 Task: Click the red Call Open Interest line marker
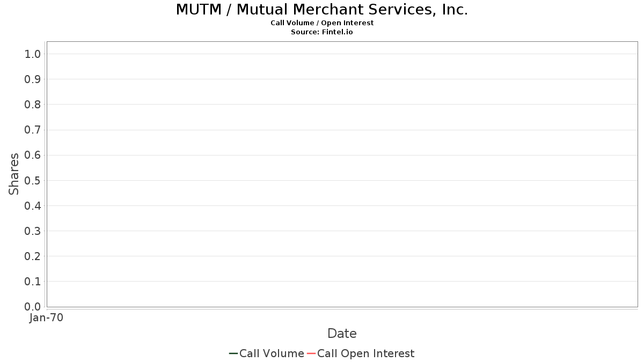311,353
